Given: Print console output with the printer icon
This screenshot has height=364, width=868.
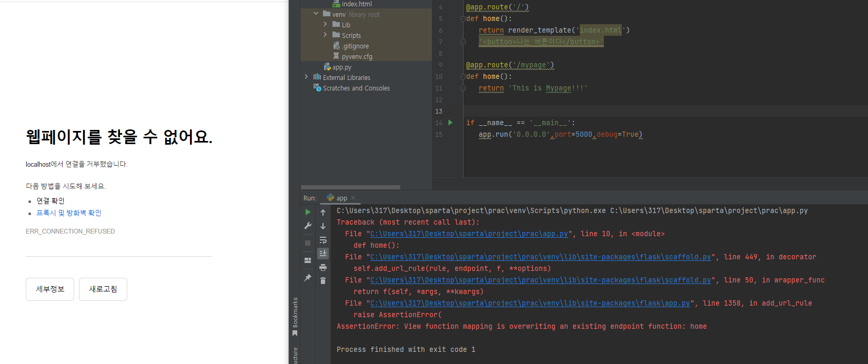Looking at the screenshot, I should click(x=323, y=267).
